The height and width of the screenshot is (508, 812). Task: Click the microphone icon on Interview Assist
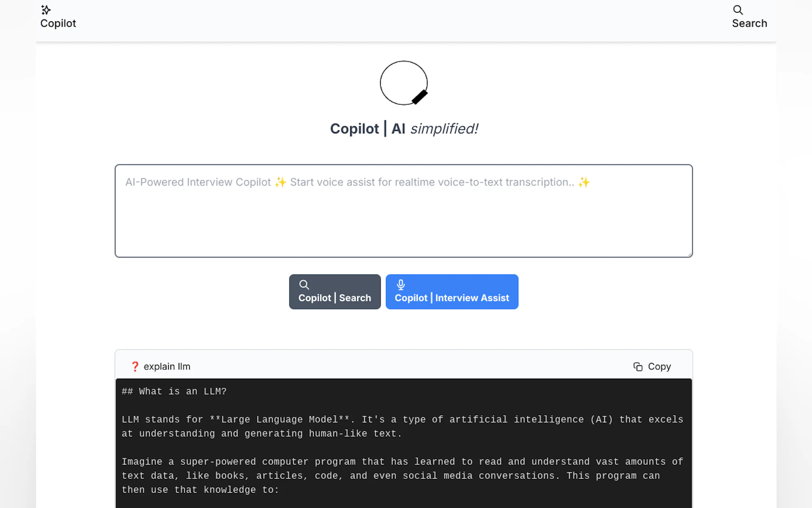[401, 285]
